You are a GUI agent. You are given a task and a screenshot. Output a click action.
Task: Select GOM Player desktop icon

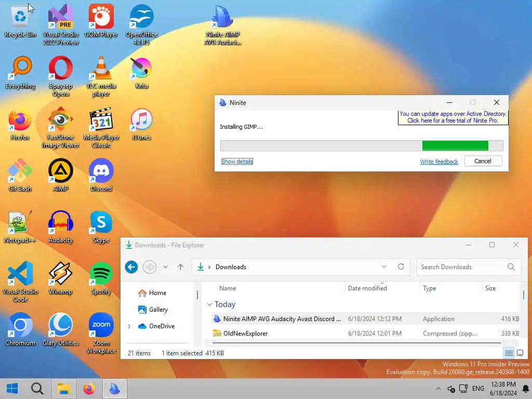coord(101,21)
